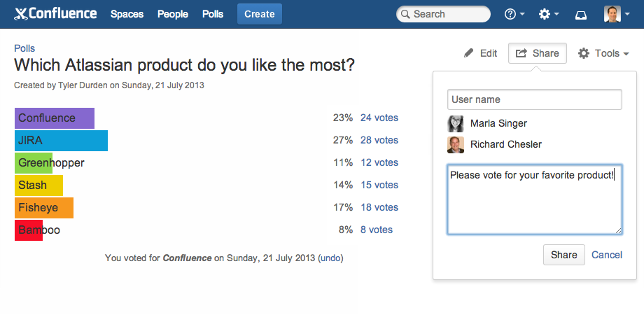Click the blue Create button
The image size is (644, 315).
pos(260,14)
